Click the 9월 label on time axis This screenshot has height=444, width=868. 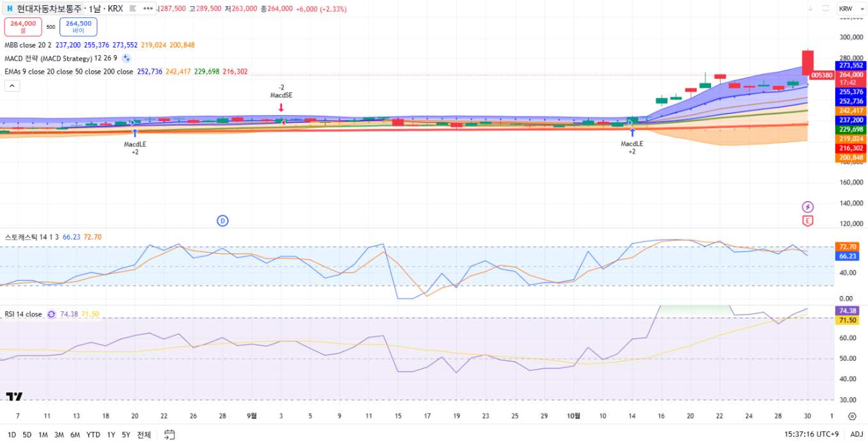point(252,416)
